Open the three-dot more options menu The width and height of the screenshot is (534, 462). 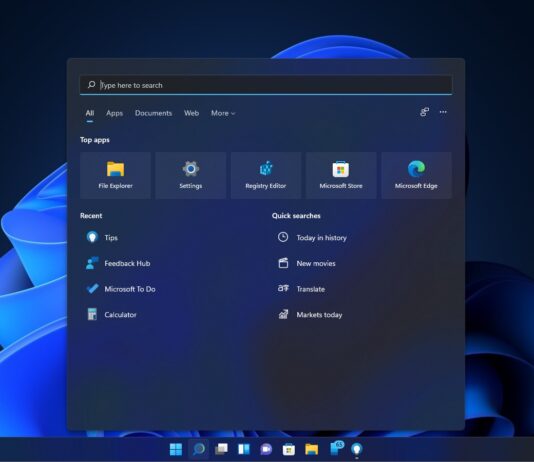click(443, 112)
